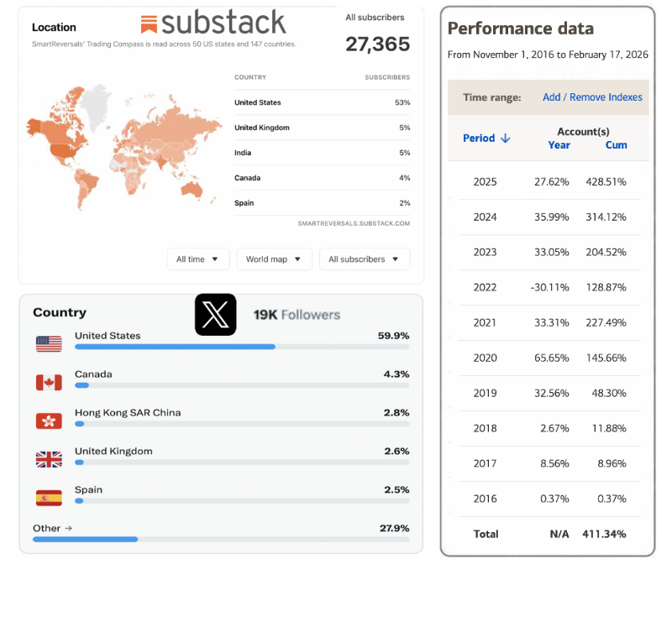Click the Add / Remove Indexes link
This screenshot has width=672, height=617.
pos(592,97)
